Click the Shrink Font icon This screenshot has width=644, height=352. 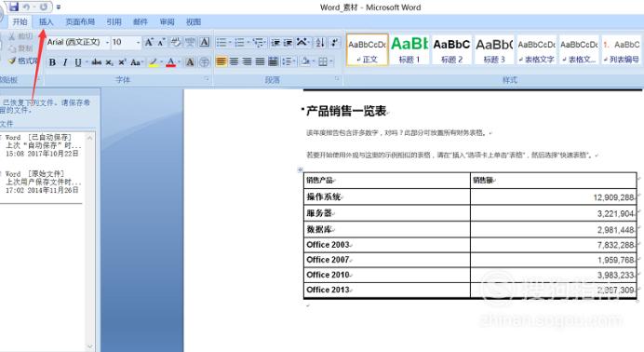coord(162,42)
